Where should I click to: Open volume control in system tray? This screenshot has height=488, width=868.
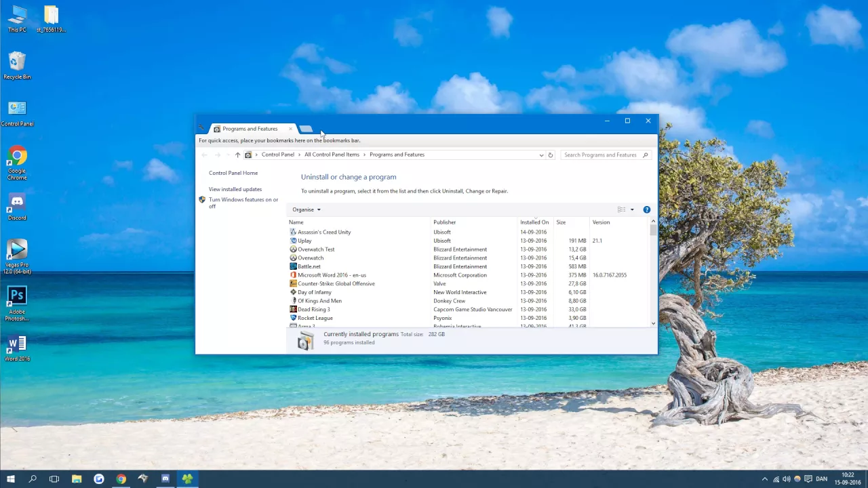[x=787, y=479]
